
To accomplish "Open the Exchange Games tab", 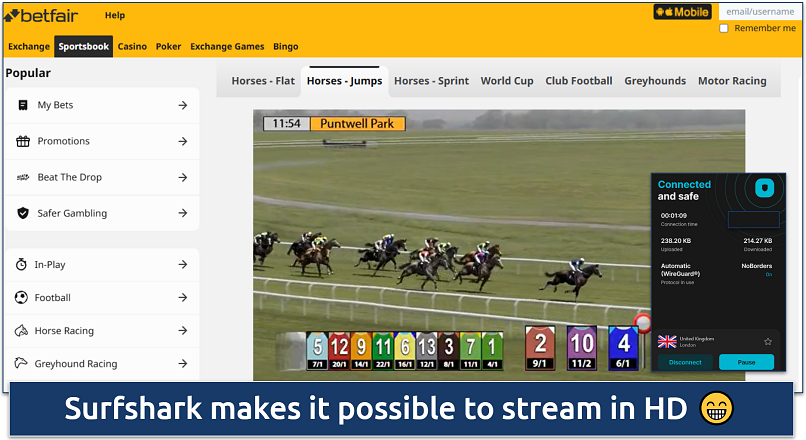I will tap(227, 46).
